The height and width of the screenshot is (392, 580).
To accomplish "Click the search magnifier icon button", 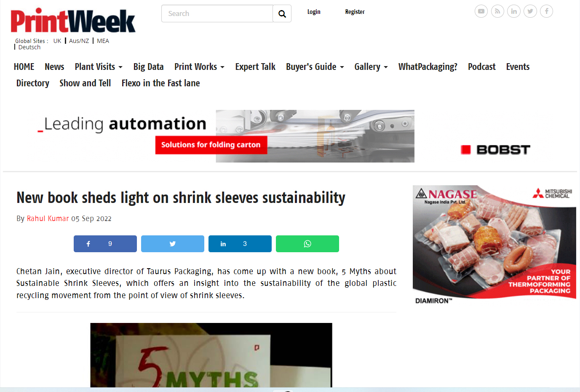I will click(x=282, y=14).
